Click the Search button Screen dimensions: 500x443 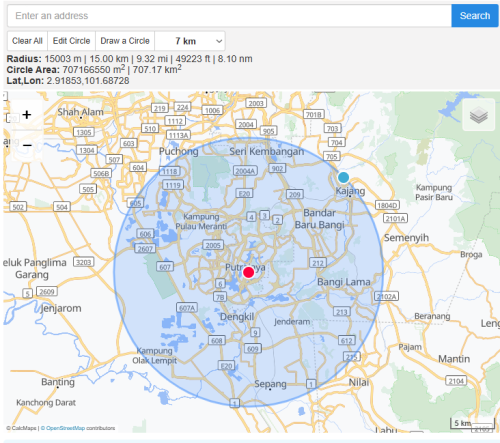coord(475,16)
